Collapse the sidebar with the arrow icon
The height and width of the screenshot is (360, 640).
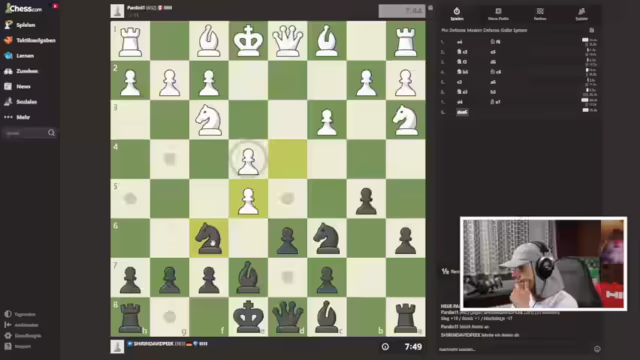(x=8, y=325)
